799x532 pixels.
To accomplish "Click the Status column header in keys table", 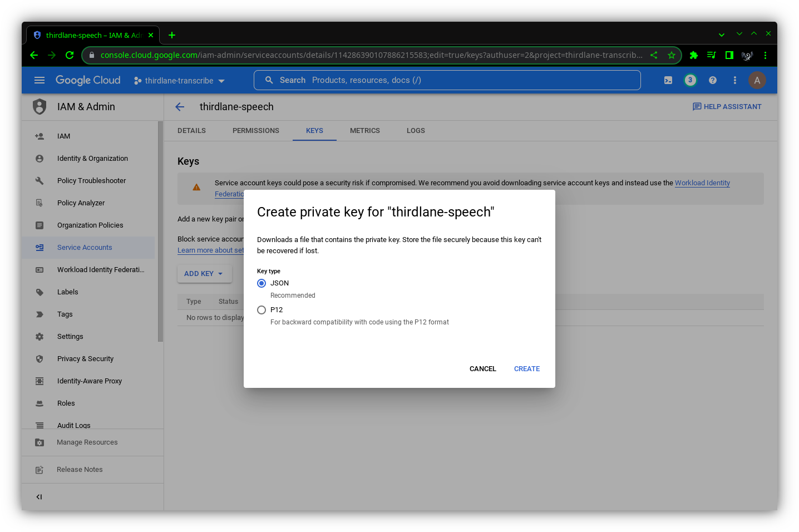I will (228, 302).
